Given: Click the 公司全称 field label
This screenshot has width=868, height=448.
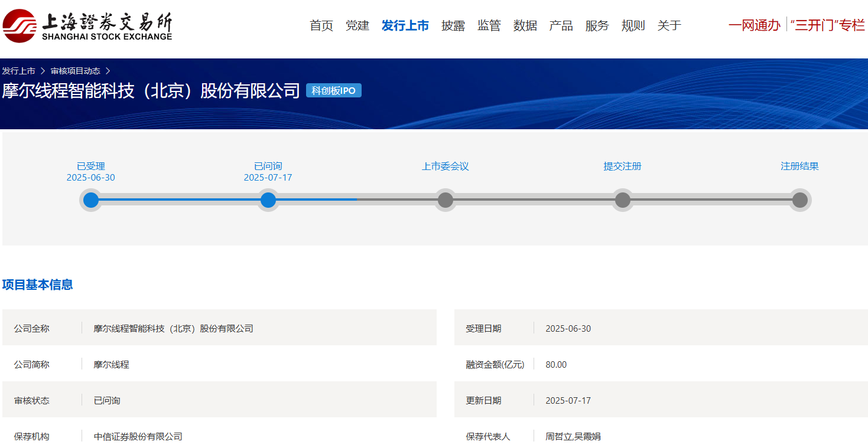Looking at the screenshot, I should coord(32,329).
